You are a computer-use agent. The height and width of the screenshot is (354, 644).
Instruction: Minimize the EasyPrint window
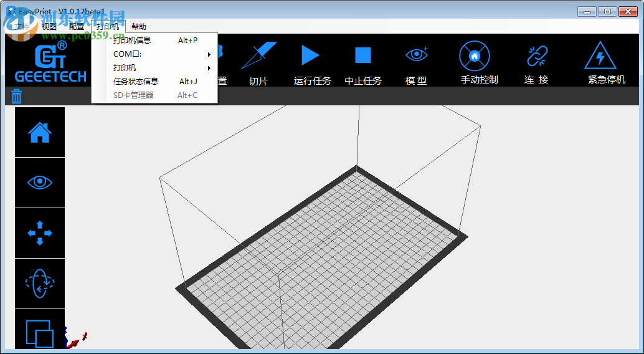(x=587, y=12)
